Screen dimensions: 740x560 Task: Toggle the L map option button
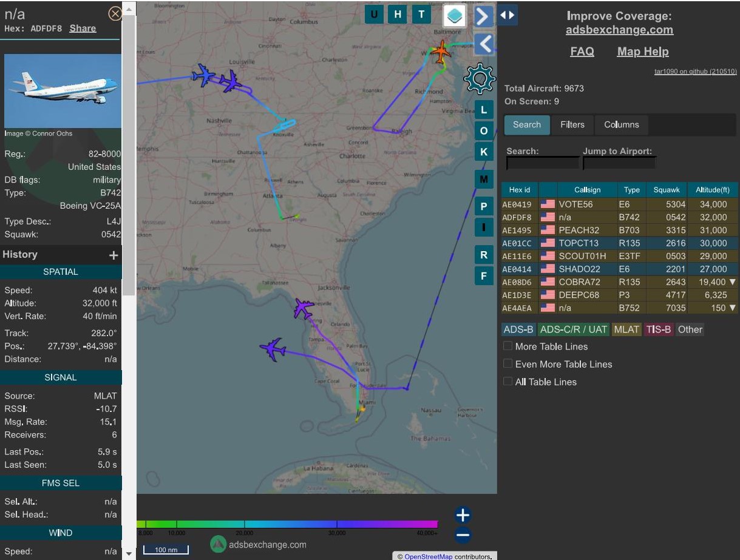tap(484, 110)
